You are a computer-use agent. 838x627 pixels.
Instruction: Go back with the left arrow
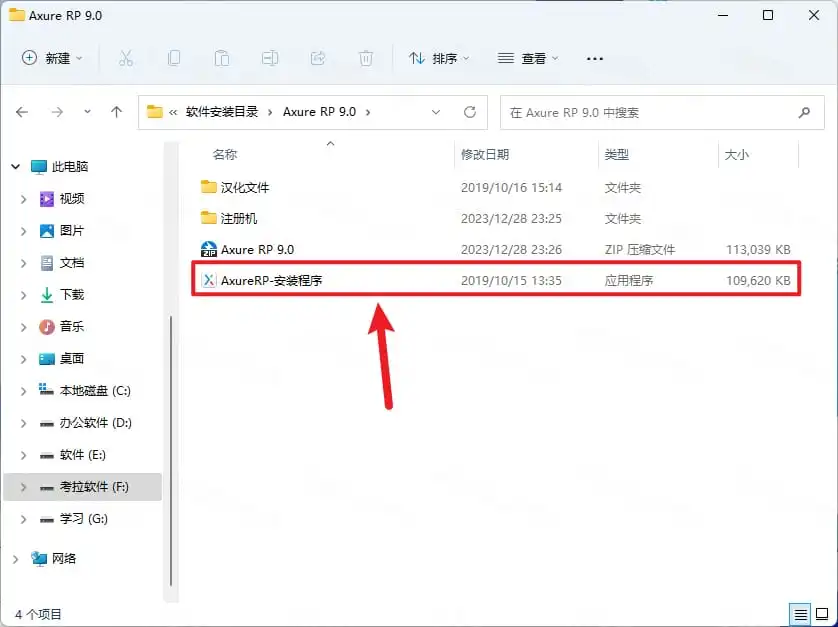pyautogui.click(x=22, y=112)
